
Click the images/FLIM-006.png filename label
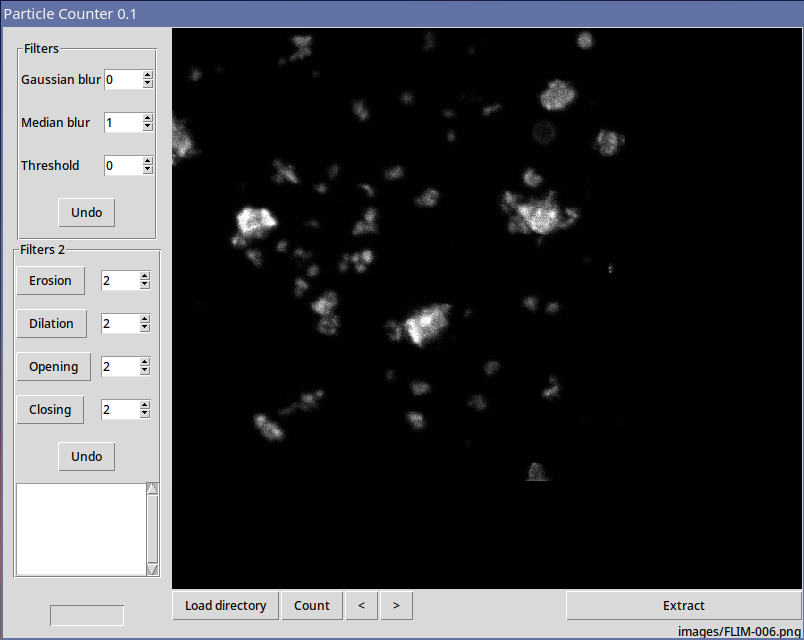[x=739, y=631]
